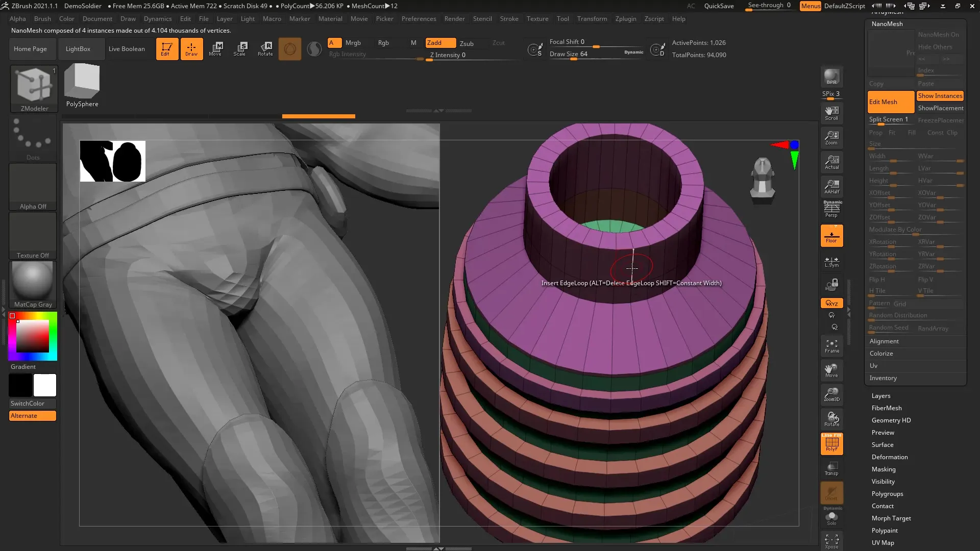980x551 pixels.
Task: Select the Scale gizmo tool
Action: pyautogui.click(x=240, y=49)
